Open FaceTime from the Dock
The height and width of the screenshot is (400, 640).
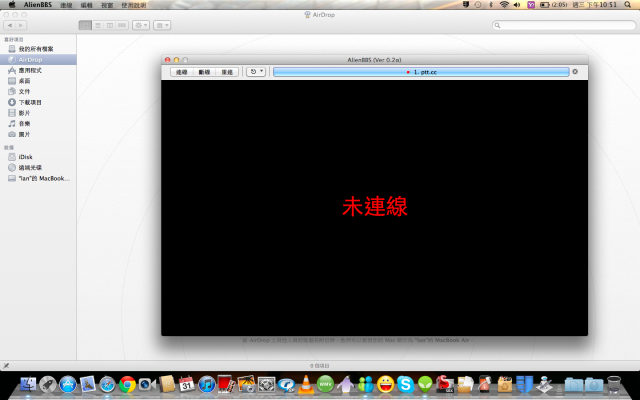[147, 384]
